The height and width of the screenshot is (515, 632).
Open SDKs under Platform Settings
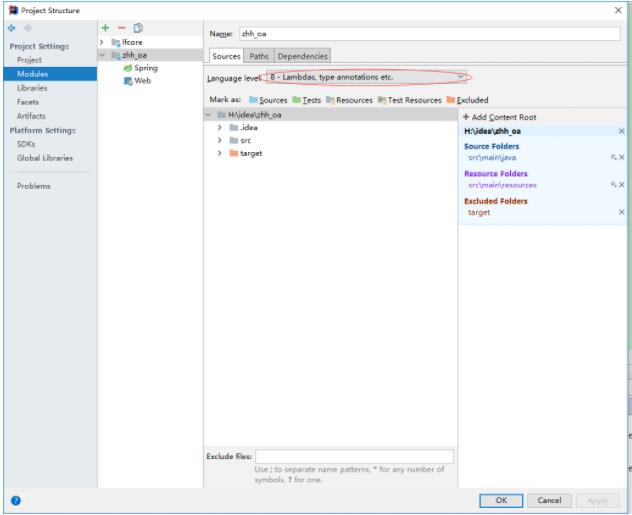[26, 144]
